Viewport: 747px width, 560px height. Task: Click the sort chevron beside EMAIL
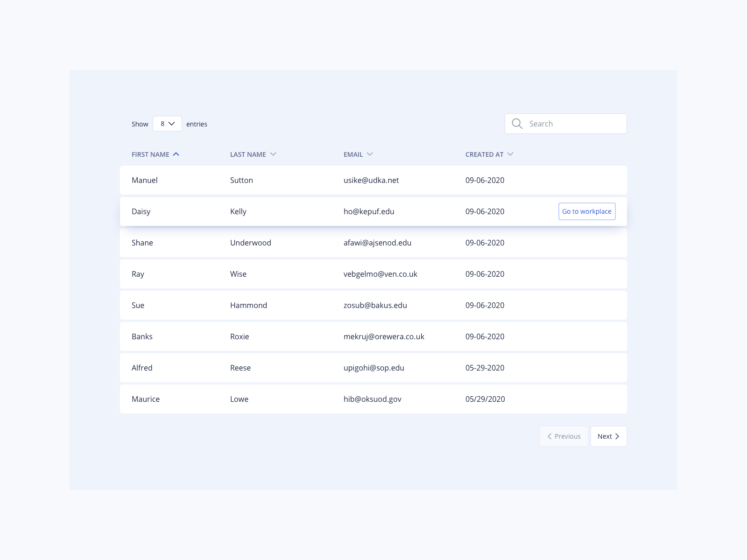pyautogui.click(x=370, y=154)
